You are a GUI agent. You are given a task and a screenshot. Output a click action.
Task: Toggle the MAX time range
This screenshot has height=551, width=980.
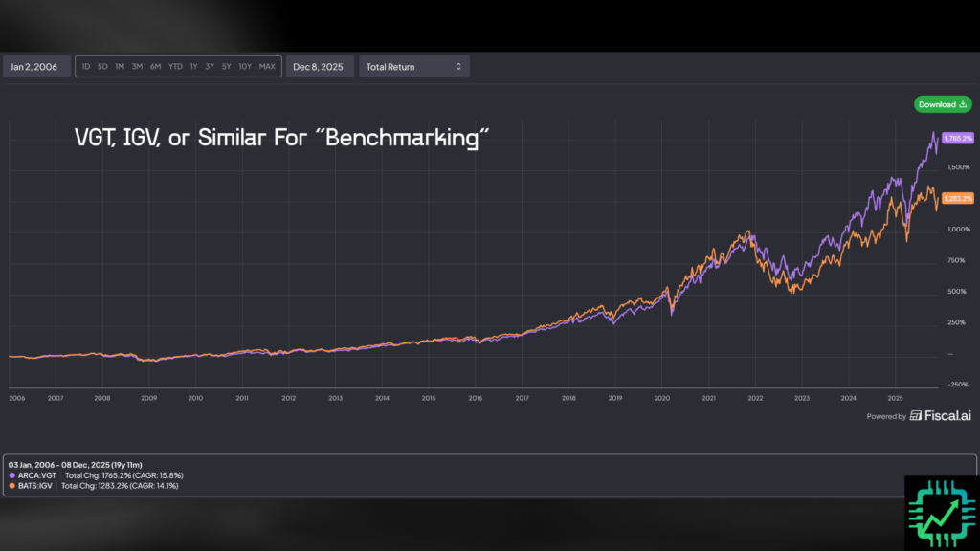coord(267,66)
